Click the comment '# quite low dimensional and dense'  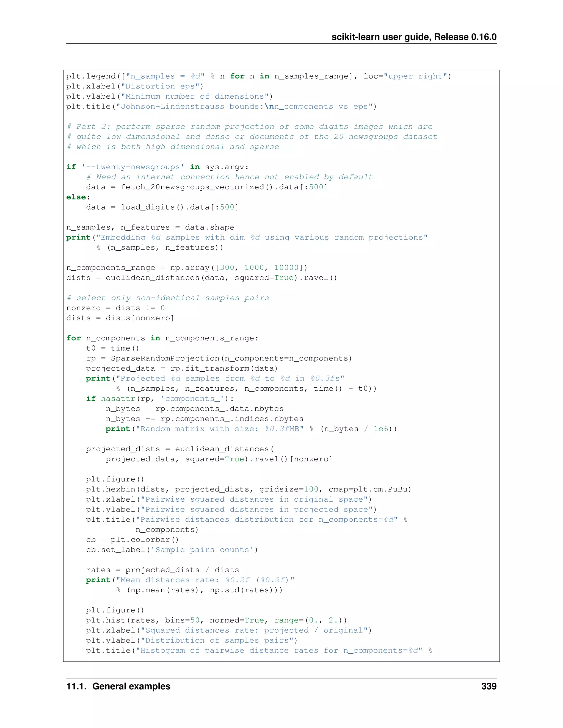point(252,137)
